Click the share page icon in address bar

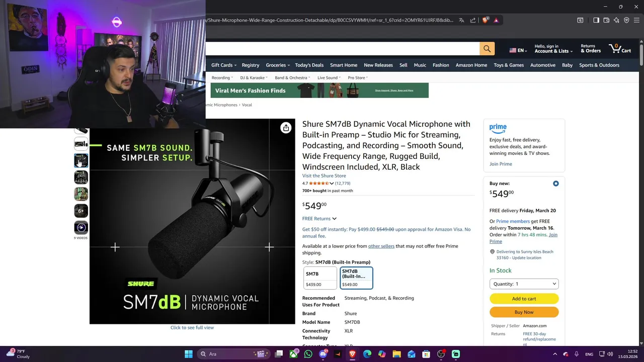coord(473,20)
